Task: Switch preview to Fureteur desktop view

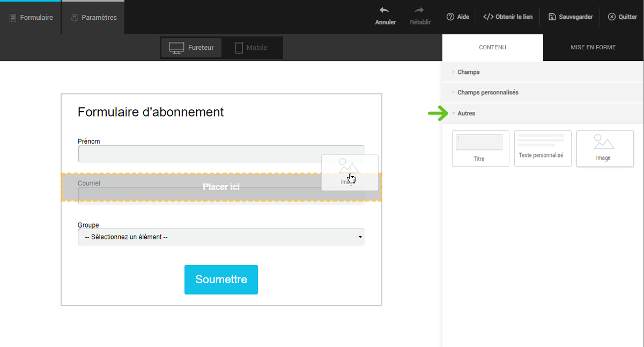Action: 191,48
